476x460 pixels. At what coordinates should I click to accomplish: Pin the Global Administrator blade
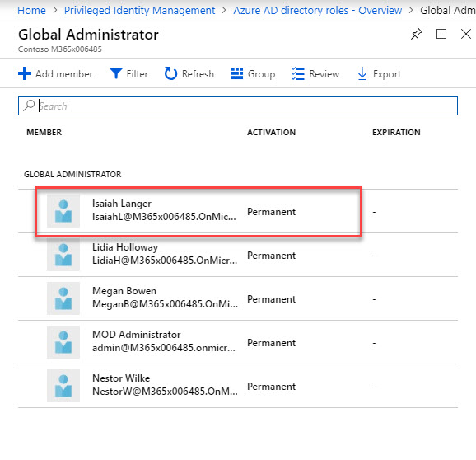tap(417, 34)
